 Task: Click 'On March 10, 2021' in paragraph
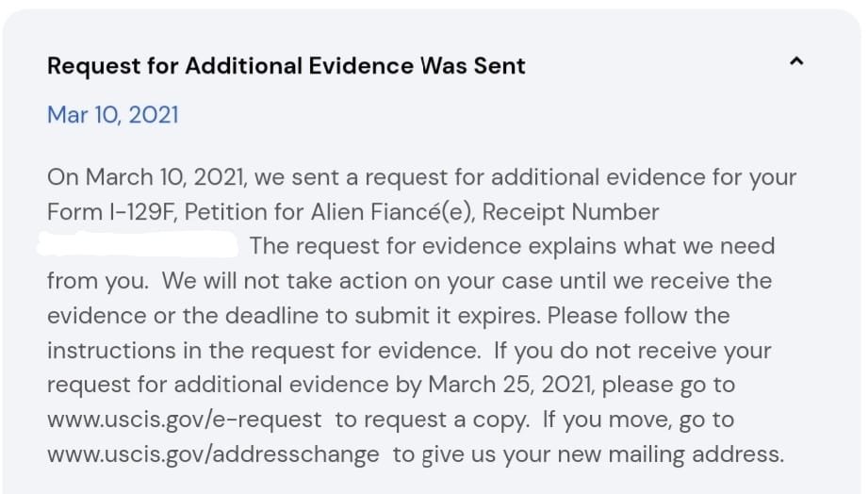click(x=146, y=178)
